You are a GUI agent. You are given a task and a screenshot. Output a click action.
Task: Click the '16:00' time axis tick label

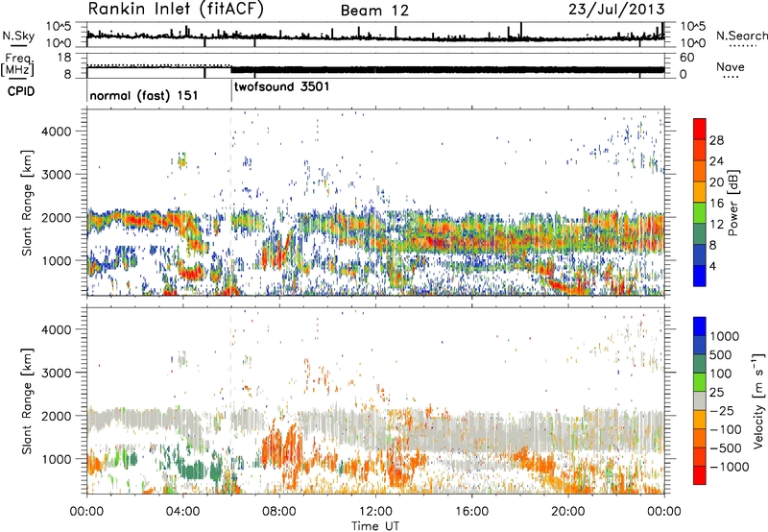pyautogui.click(x=471, y=512)
